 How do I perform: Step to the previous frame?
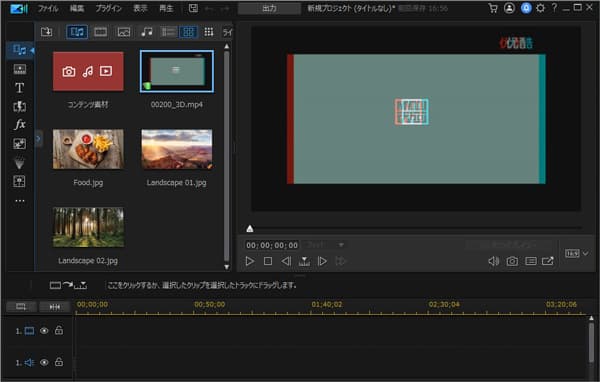(x=286, y=261)
